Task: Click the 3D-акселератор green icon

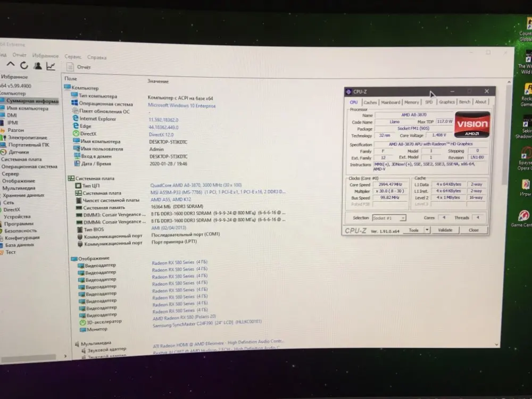Action: tap(82, 322)
